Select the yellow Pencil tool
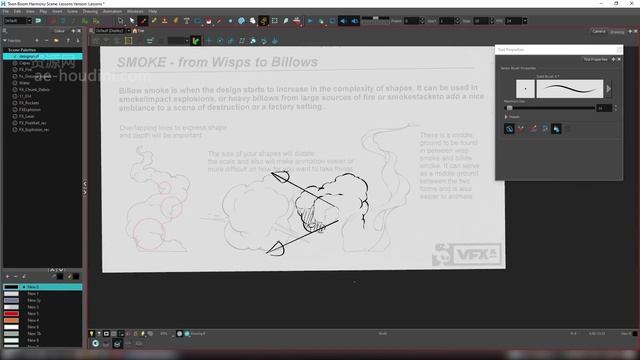 (x=154, y=20)
